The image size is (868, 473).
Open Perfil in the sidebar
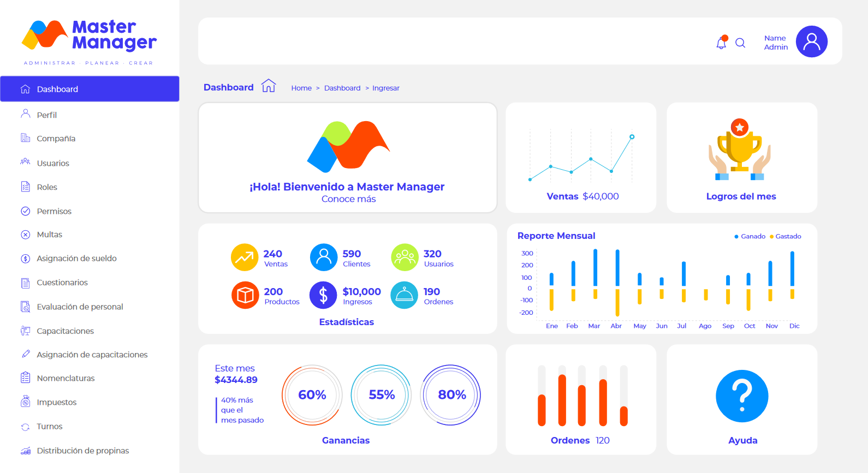(47, 115)
